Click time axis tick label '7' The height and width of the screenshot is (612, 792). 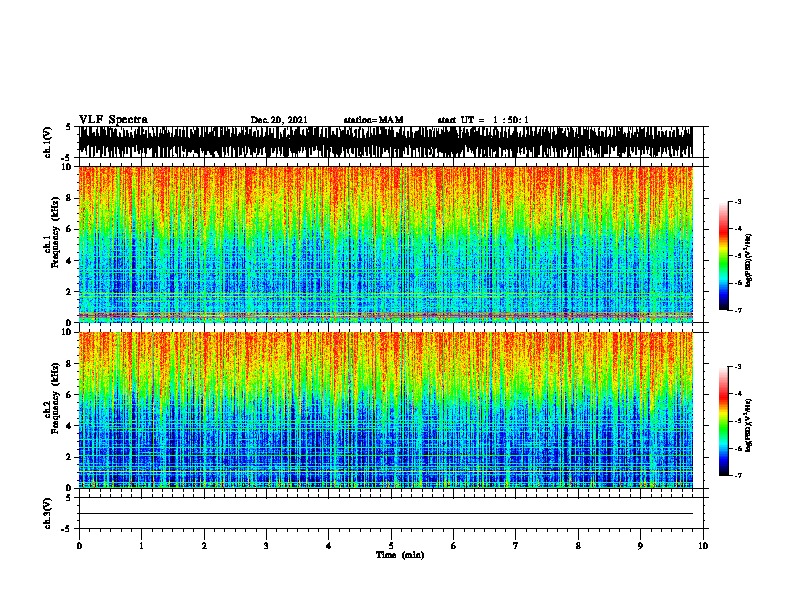click(x=516, y=546)
